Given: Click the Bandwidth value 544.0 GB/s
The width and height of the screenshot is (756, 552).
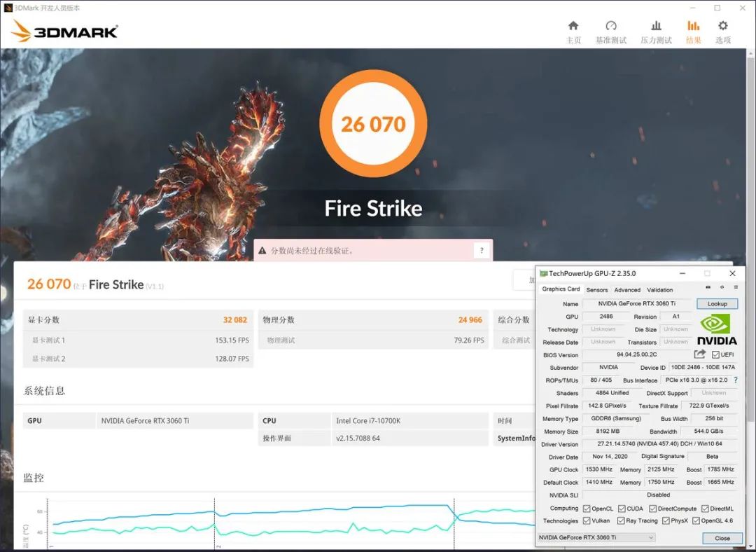Looking at the screenshot, I should 708,432.
